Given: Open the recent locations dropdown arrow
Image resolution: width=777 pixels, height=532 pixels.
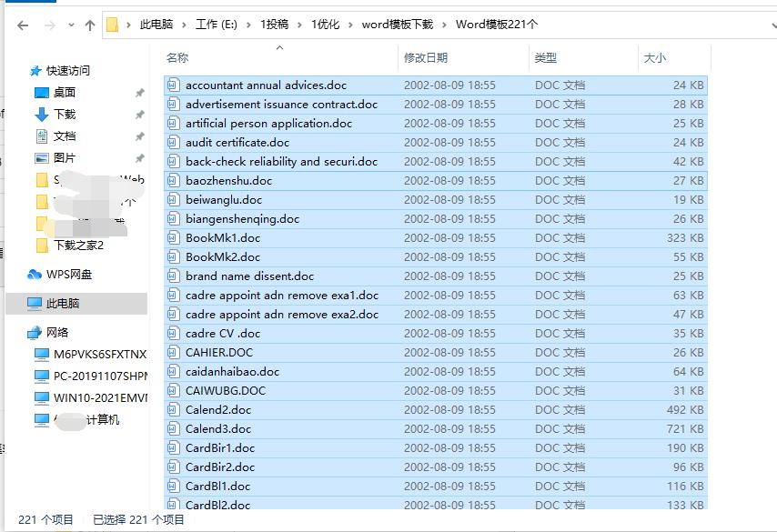Looking at the screenshot, I should tap(69, 25).
